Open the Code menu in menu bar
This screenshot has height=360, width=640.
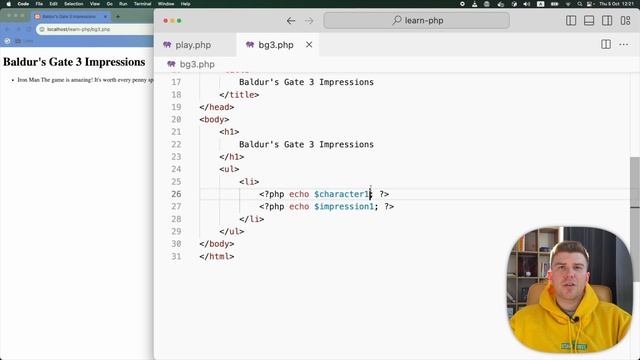(23, 4)
